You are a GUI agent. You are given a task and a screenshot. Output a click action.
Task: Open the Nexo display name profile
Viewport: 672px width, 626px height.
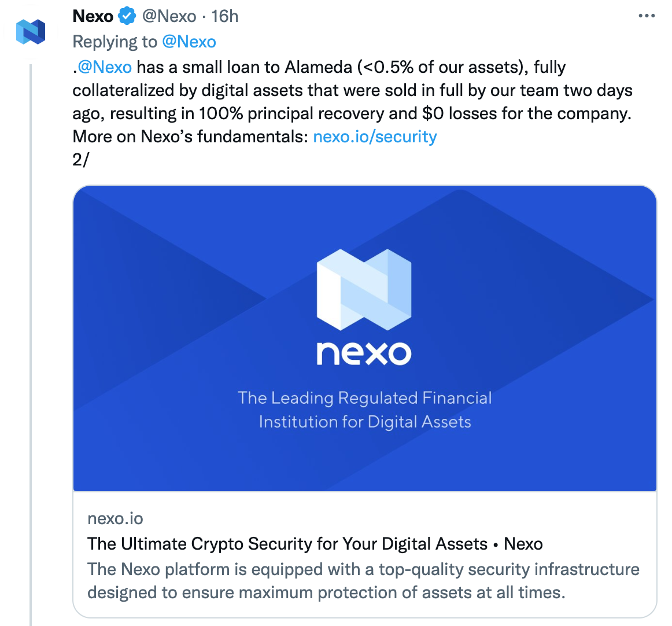tap(93, 16)
